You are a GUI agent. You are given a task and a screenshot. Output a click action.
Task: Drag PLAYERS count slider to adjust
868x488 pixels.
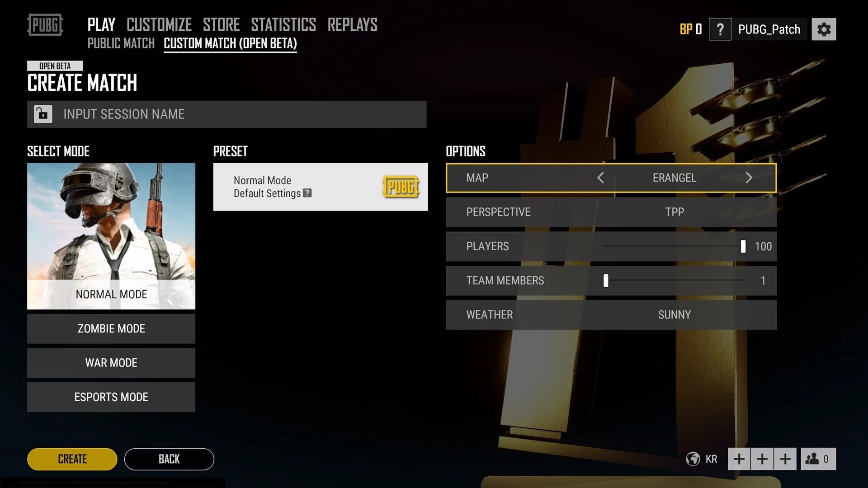[x=743, y=246]
